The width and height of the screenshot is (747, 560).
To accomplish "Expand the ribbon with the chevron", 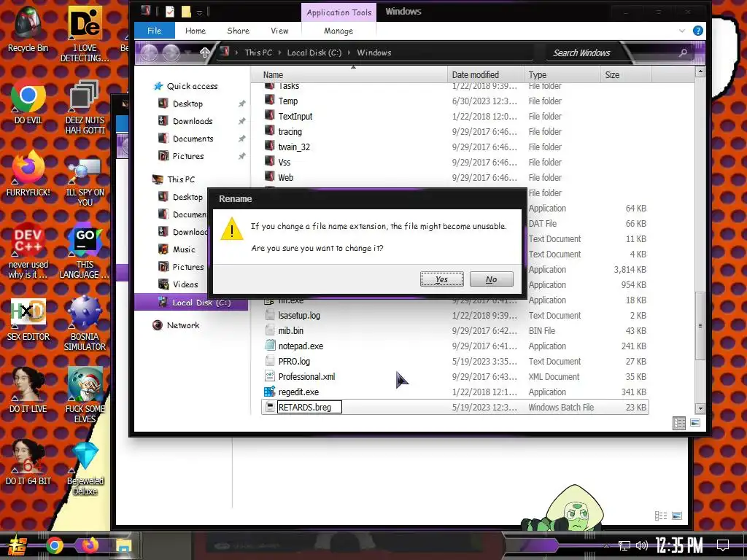I will point(682,31).
